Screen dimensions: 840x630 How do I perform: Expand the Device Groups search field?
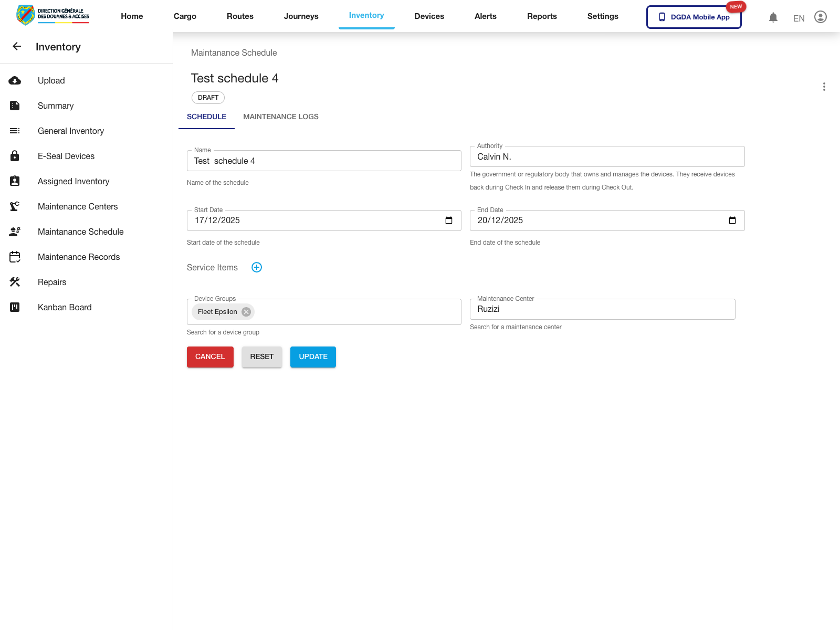click(357, 312)
